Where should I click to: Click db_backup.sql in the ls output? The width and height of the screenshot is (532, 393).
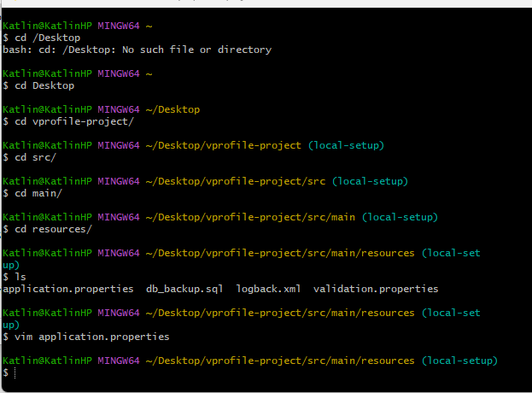[x=184, y=289]
